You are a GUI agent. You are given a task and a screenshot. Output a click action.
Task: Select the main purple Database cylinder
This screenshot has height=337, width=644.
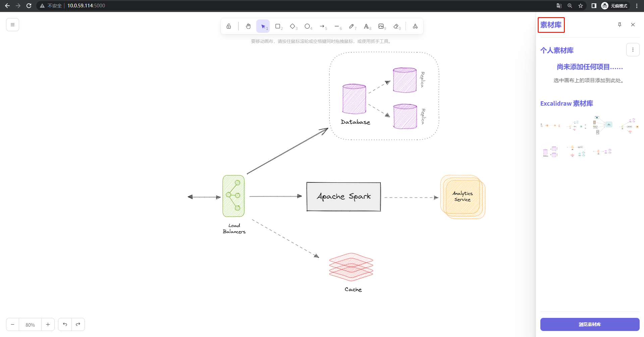[354, 99]
